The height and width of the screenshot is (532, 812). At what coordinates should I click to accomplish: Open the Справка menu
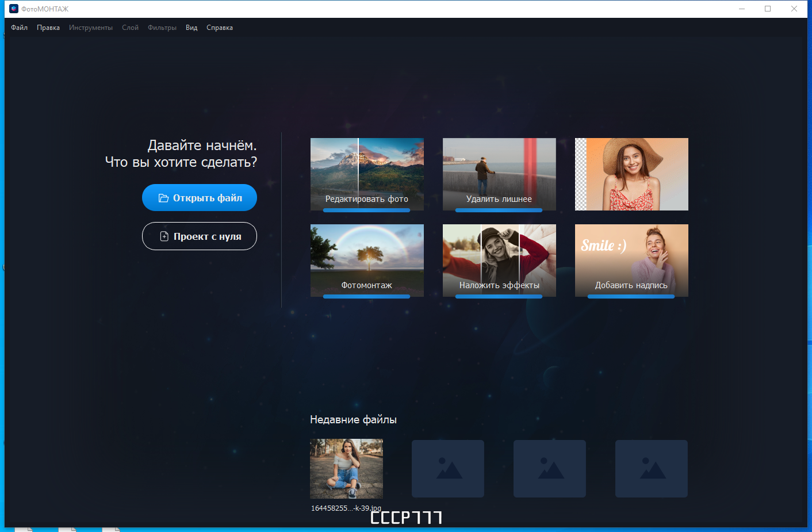(219, 27)
